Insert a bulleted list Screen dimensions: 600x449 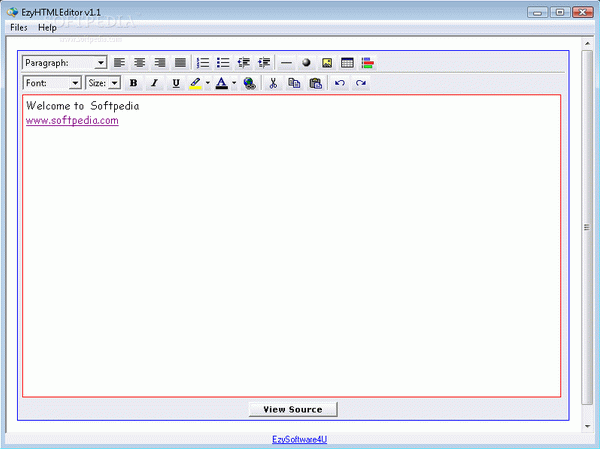click(x=223, y=63)
